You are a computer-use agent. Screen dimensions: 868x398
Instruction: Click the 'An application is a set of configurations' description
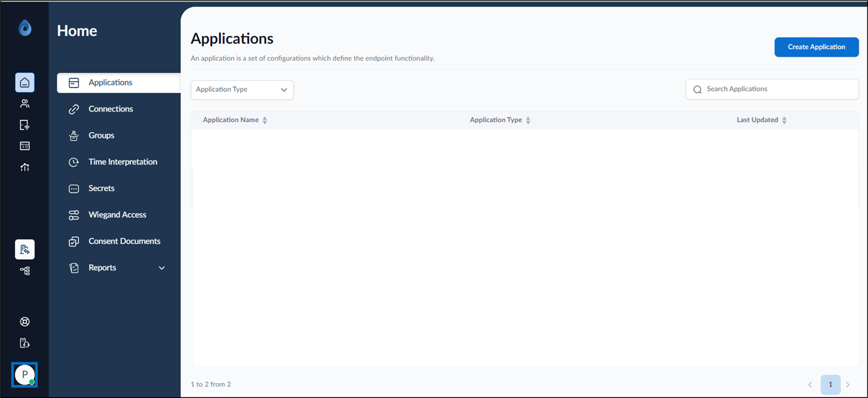coord(312,58)
